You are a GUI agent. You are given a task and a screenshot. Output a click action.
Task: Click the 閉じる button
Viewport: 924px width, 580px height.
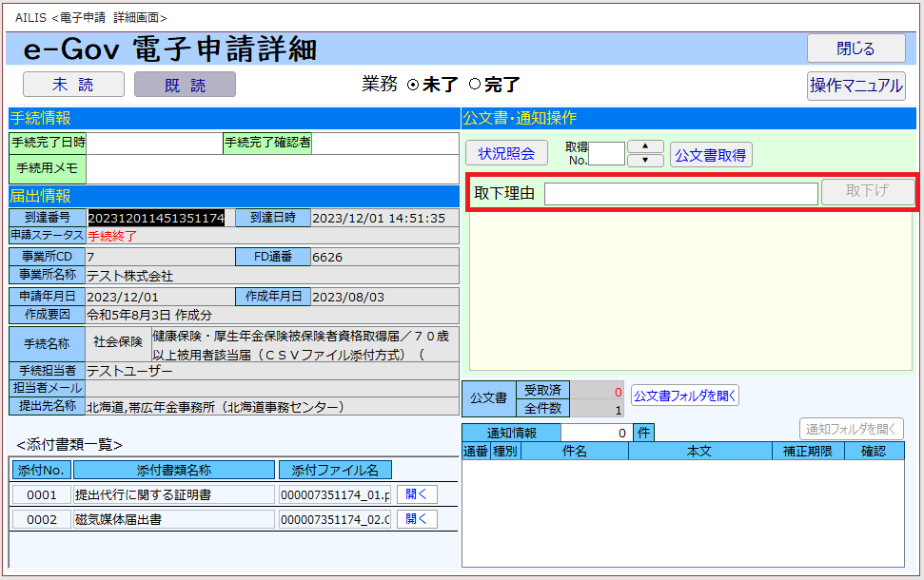pyautogui.click(x=855, y=48)
